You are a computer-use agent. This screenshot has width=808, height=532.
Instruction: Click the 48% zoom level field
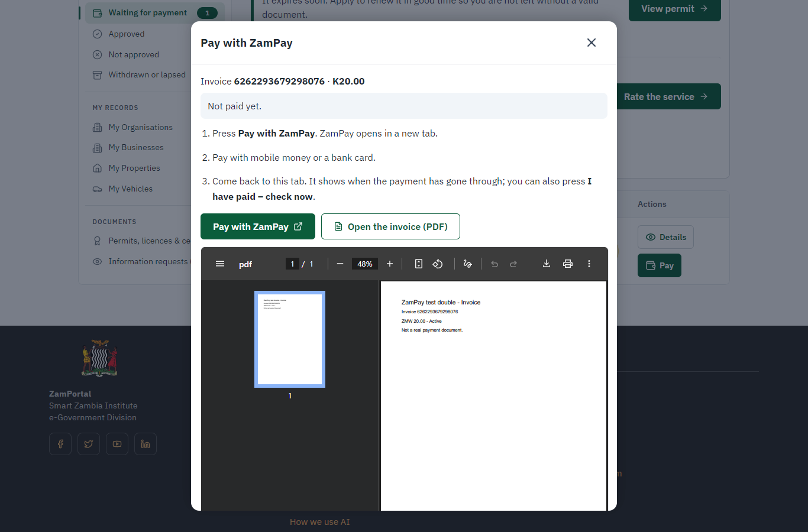pyautogui.click(x=365, y=264)
